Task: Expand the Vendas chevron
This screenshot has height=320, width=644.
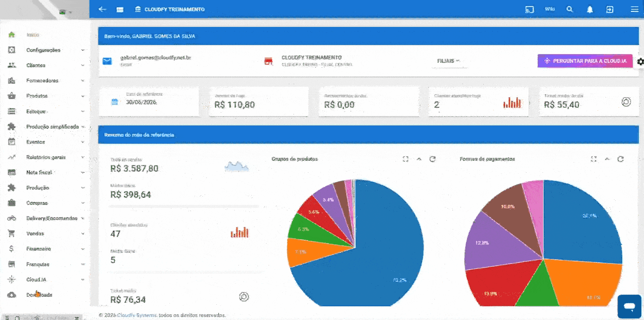Action: coord(82,234)
